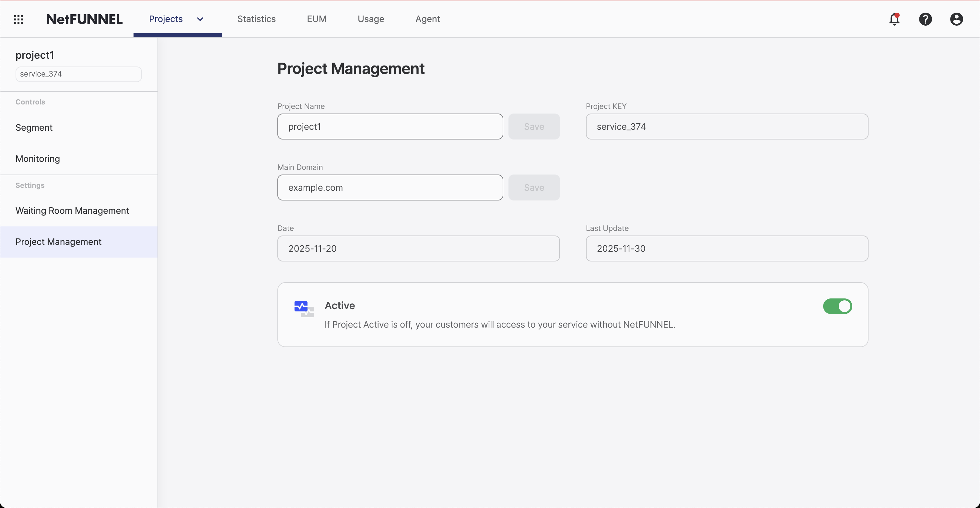Switch to the Statistics tab
Screen dimensions: 980x508
click(256, 19)
